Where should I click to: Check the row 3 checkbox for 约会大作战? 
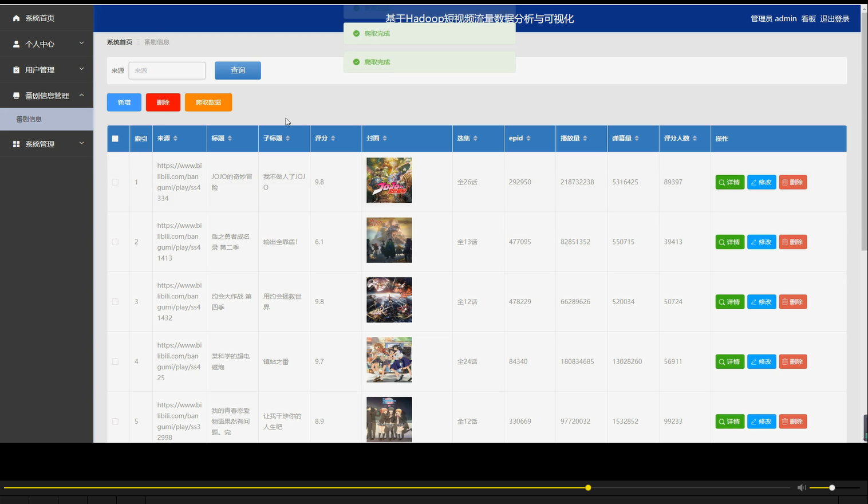coord(115,302)
